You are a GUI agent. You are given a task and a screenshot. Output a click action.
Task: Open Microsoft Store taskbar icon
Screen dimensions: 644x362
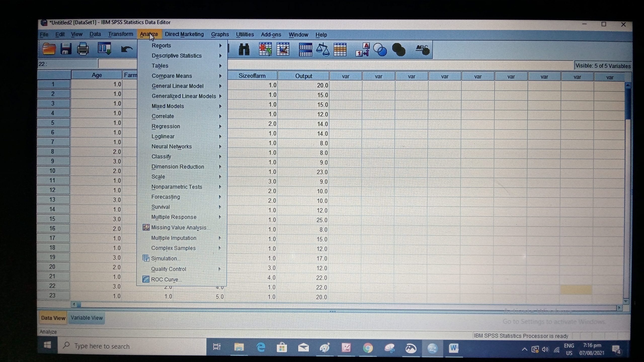tap(282, 348)
